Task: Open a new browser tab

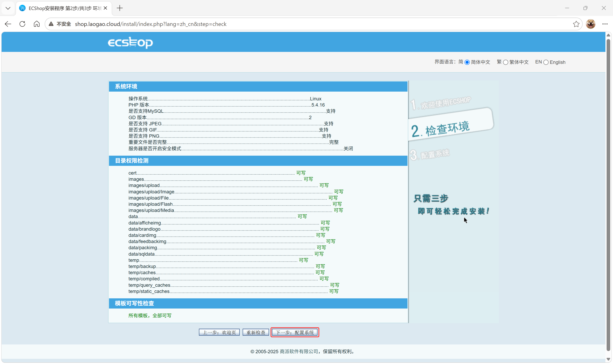Action: [x=120, y=8]
